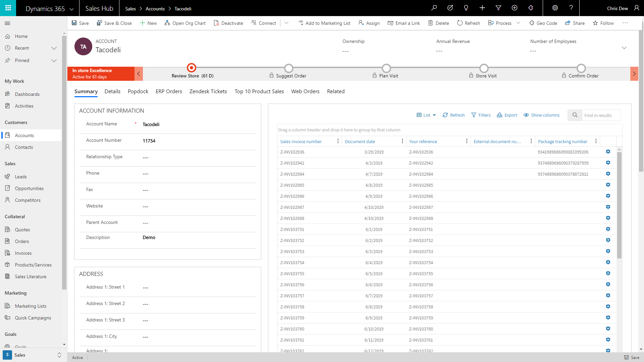644x362 pixels.
Task: Click Share command
Action: (x=575, y=23)
